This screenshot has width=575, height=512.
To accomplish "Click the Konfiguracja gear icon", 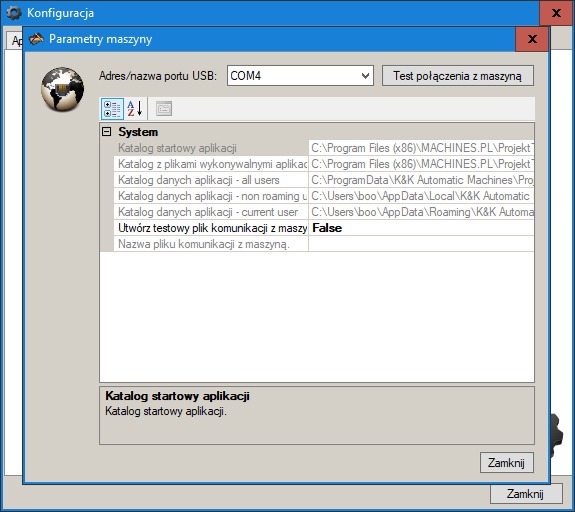I will click(x=14, y=13).
